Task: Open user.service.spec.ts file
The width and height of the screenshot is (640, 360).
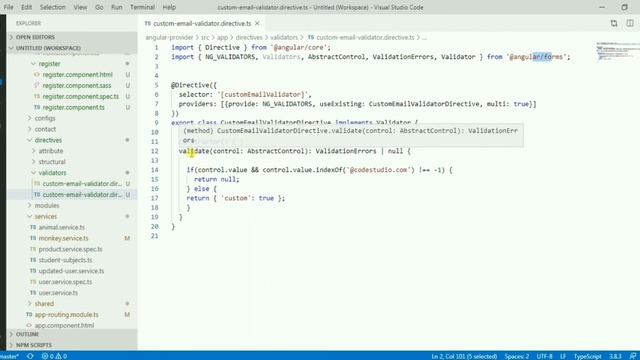Action: pyautogui.click(x=65, y=282)
